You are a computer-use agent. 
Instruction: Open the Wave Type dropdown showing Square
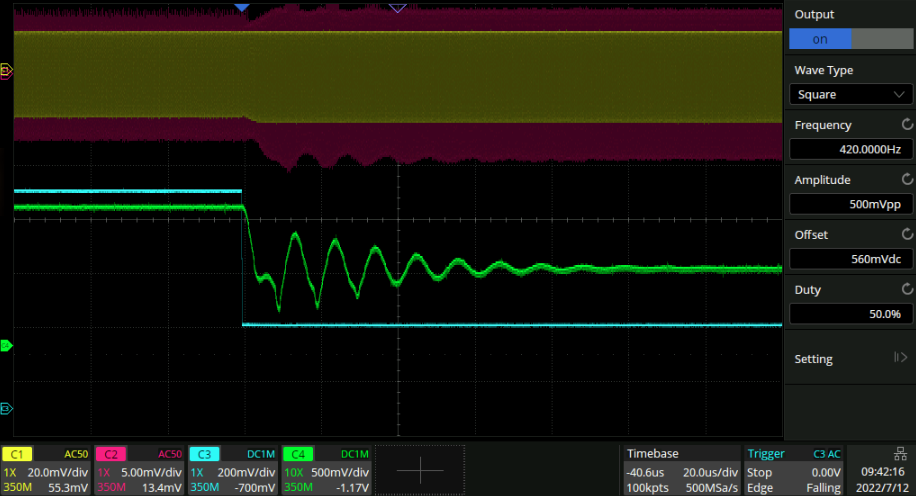coord(850,95)
